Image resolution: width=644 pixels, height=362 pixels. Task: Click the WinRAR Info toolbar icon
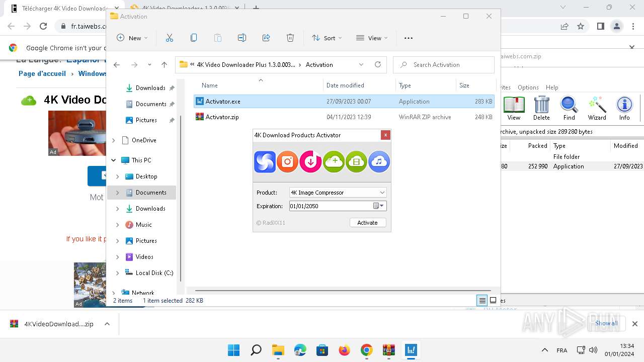click(x=624, y=109)
